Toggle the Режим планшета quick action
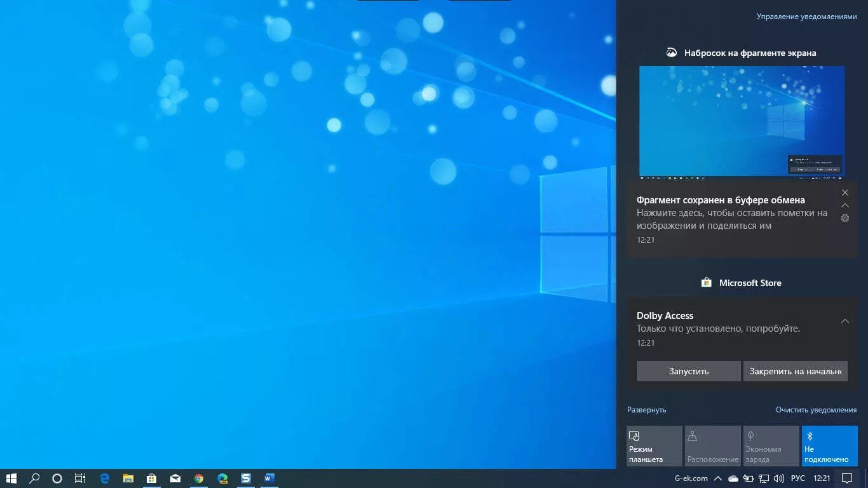The height and width of the screenshot is (488, 868). coord(654,445)
